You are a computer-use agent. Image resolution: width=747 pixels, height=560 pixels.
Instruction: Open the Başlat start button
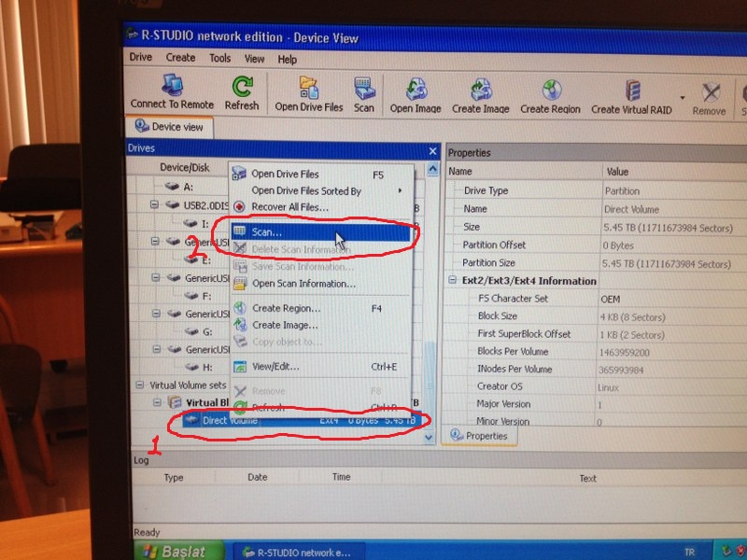[x=178, y=552]
